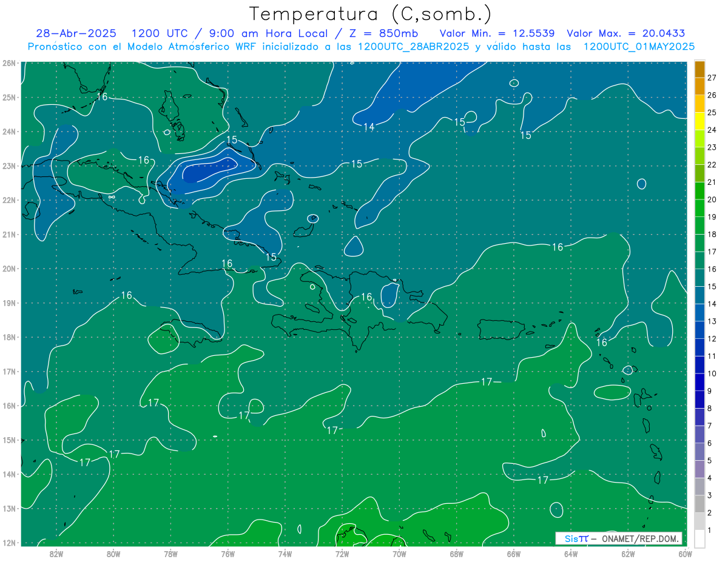The width and height of the screenshot is (728, 562).
Task: Click the "3" color scale label
Action: pyautogui.click(x=710, y=495)
